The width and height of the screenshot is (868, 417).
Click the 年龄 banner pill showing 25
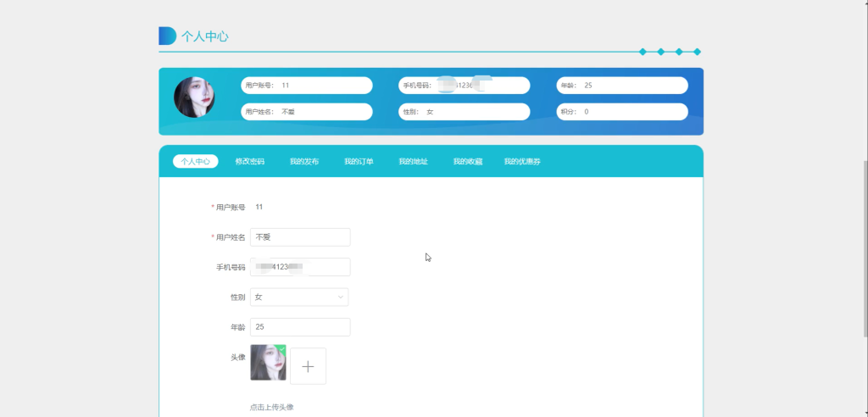[x=622, y=86]
